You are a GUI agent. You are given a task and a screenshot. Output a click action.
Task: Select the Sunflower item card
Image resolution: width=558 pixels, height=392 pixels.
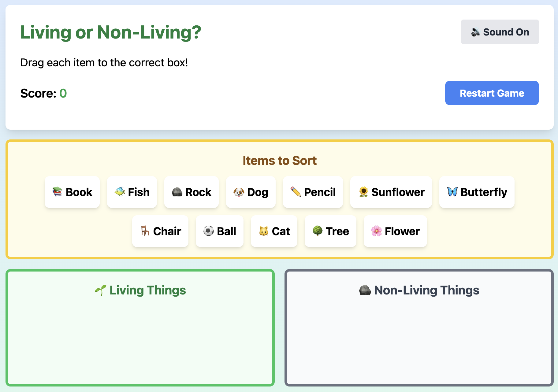point(391,192)
